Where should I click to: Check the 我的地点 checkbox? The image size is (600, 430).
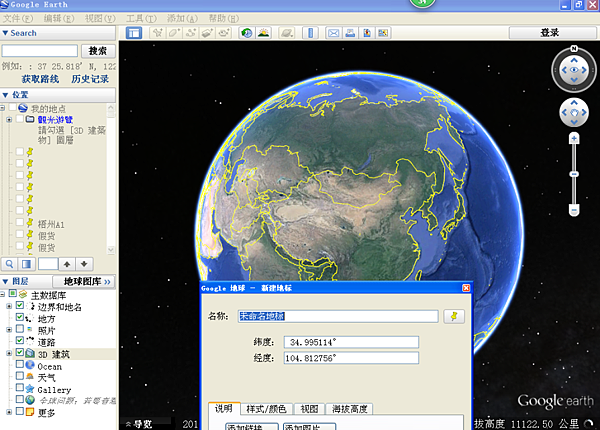(13, 107)
